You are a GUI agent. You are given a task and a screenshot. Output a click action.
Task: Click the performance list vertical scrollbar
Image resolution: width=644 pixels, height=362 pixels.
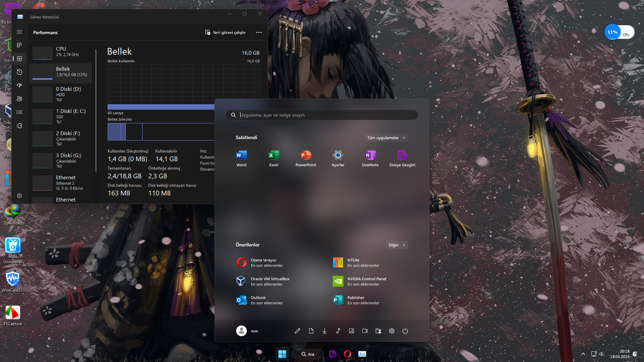96,110
